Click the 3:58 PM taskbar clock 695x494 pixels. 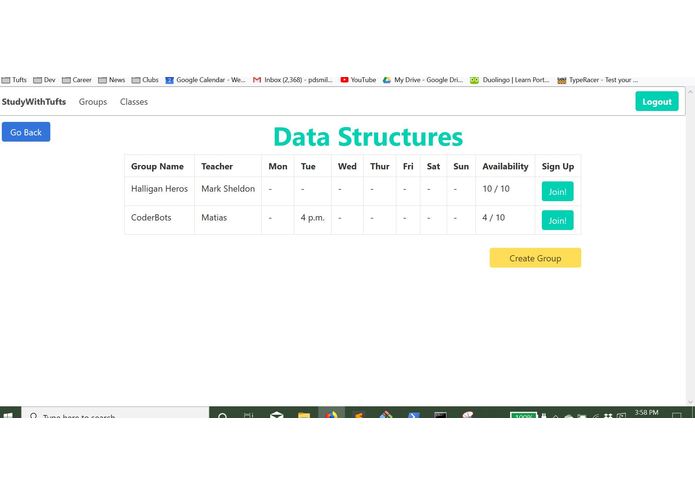point(646,413)
